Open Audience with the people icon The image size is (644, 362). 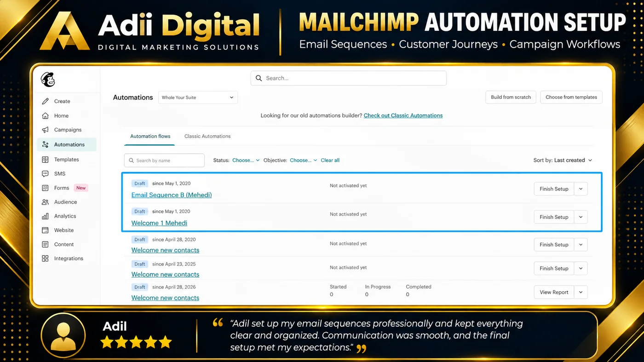click(45, 202)
